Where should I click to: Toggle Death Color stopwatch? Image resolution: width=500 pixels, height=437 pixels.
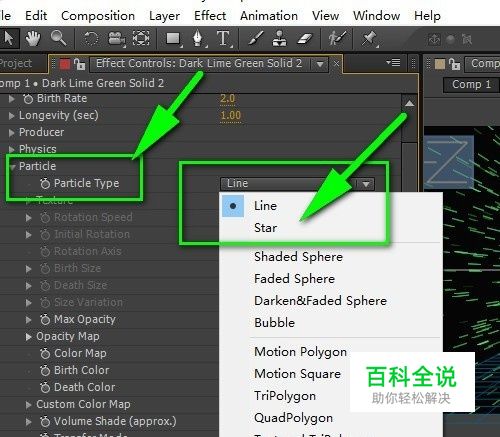45,387
